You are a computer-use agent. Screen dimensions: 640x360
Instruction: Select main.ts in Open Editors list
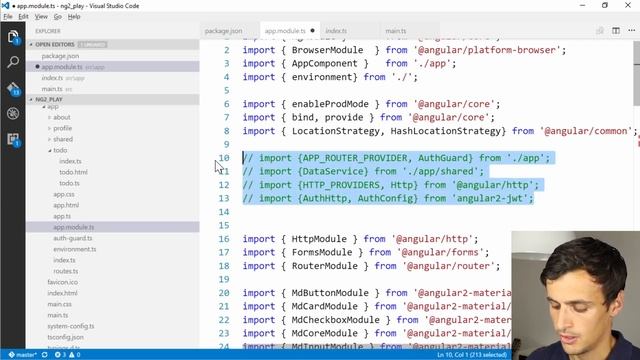point(113,89)
